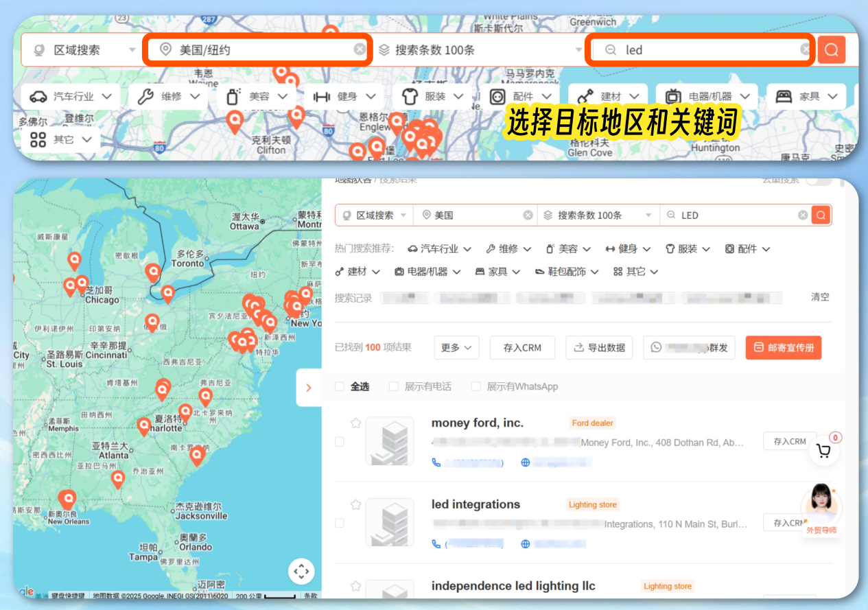868x610 pixels.
Task: Click phone icon under led integrations
Action: [x=436, y=544]
